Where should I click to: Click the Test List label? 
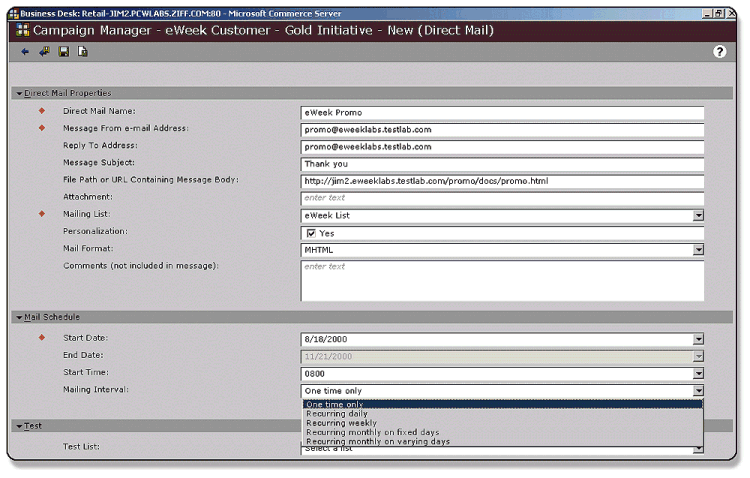81,446
